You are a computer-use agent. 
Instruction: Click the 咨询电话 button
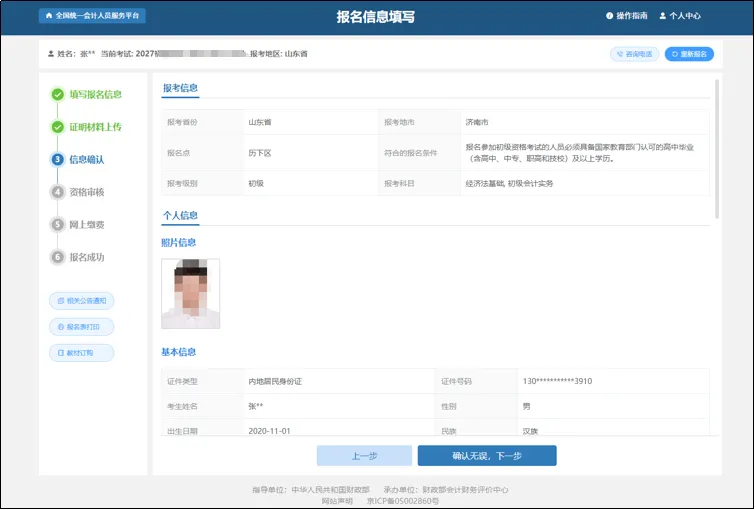[634, 54]
